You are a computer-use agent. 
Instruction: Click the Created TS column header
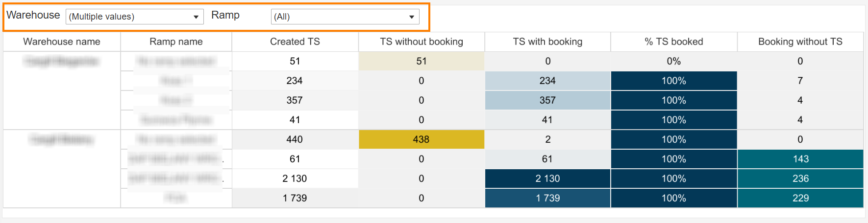point(295,42)
